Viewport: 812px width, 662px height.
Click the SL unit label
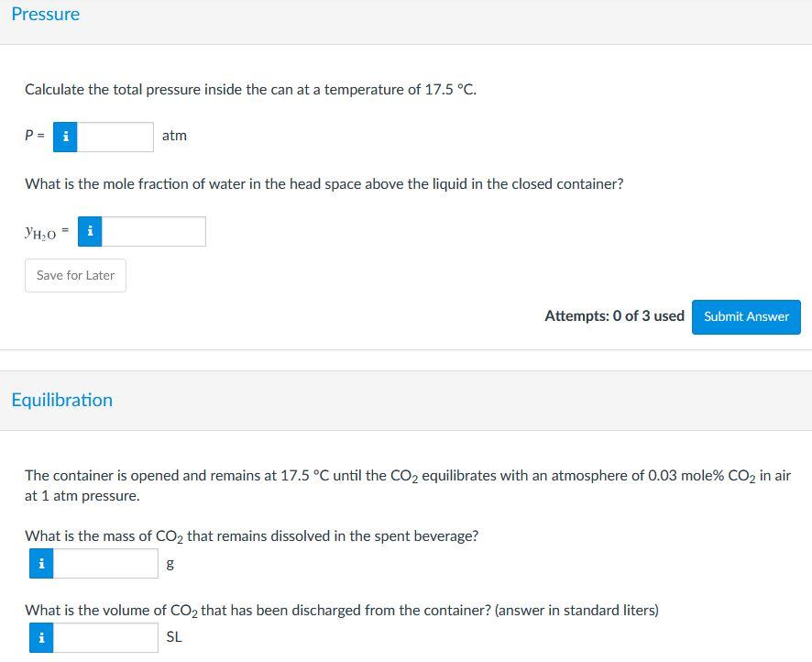coord(174,637)
